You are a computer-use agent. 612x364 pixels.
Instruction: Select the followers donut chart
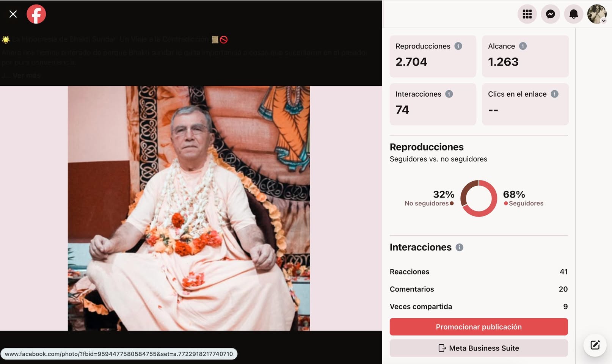tap(479, 198)
